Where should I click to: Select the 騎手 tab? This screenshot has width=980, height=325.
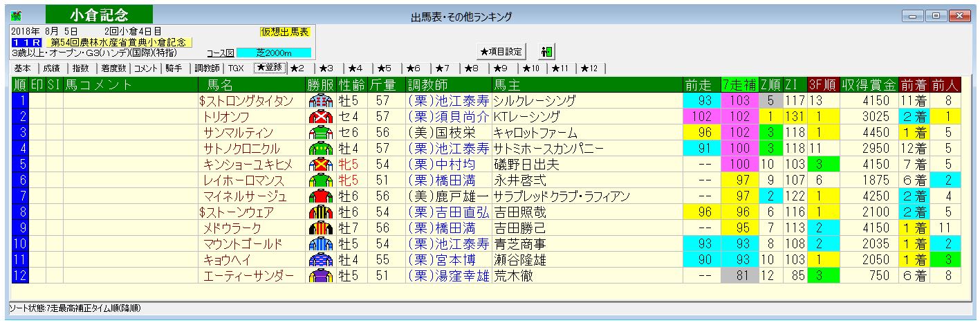coord(174,68)
